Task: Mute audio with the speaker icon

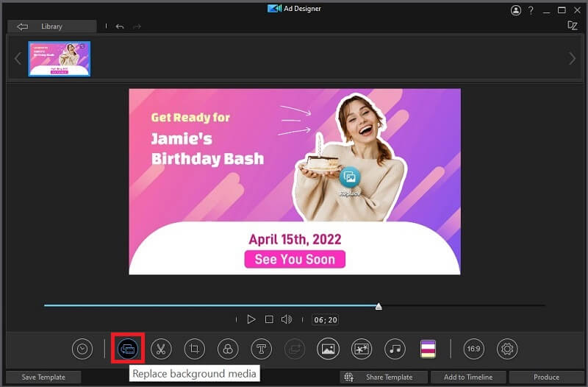Action: (x=286, y=319)
